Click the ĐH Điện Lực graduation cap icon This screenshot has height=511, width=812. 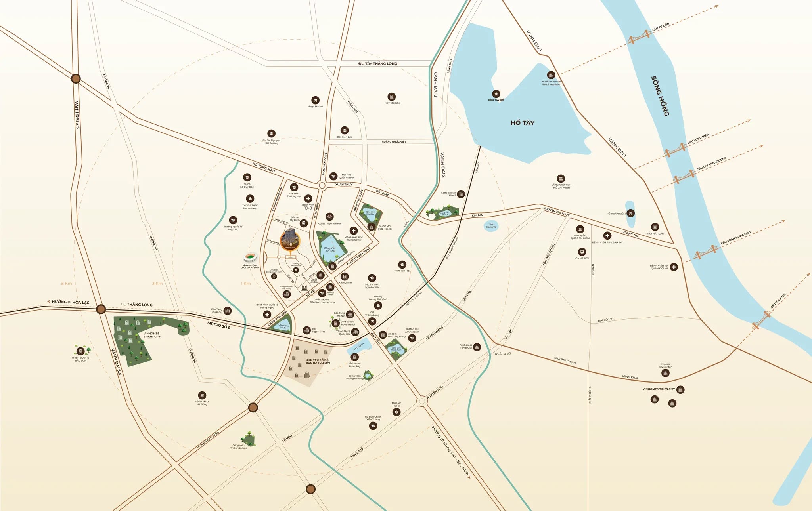(345, 130)
